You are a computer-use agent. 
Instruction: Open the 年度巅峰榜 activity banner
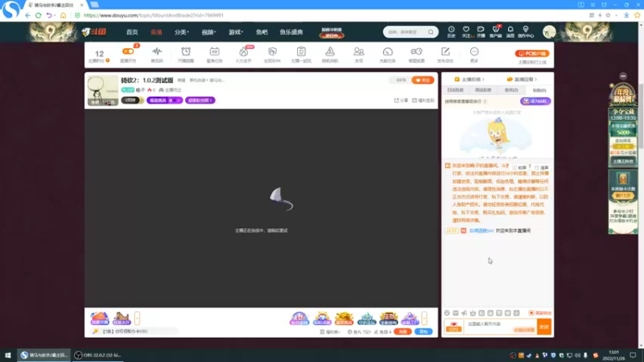point(623,95)
